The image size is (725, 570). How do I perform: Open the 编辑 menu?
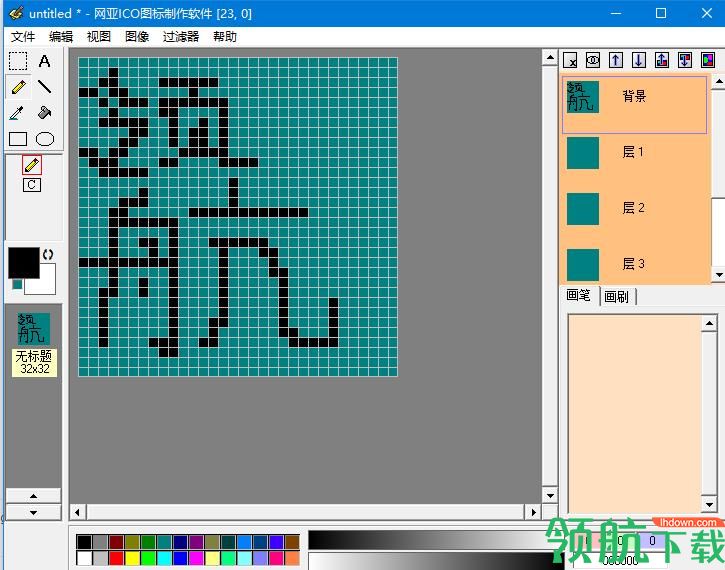[61, 37]
